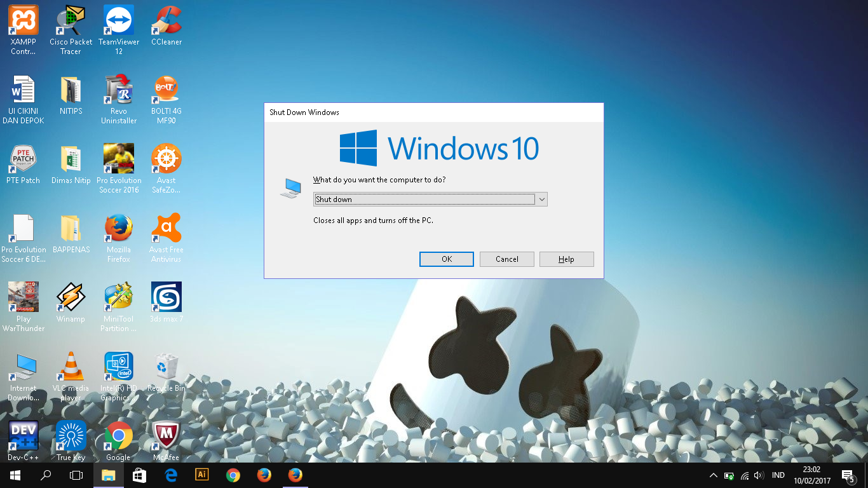Click the Google Chrome desktop shortcut

click(x=119, y=441)
